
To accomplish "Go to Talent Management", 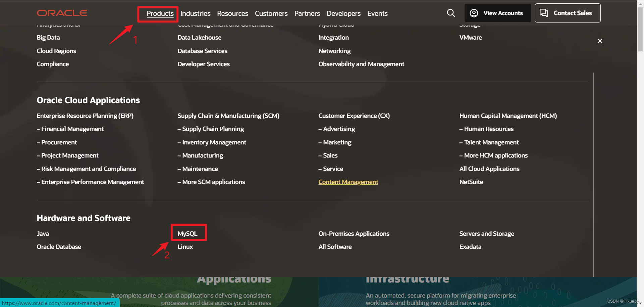I will coord(489,142).
